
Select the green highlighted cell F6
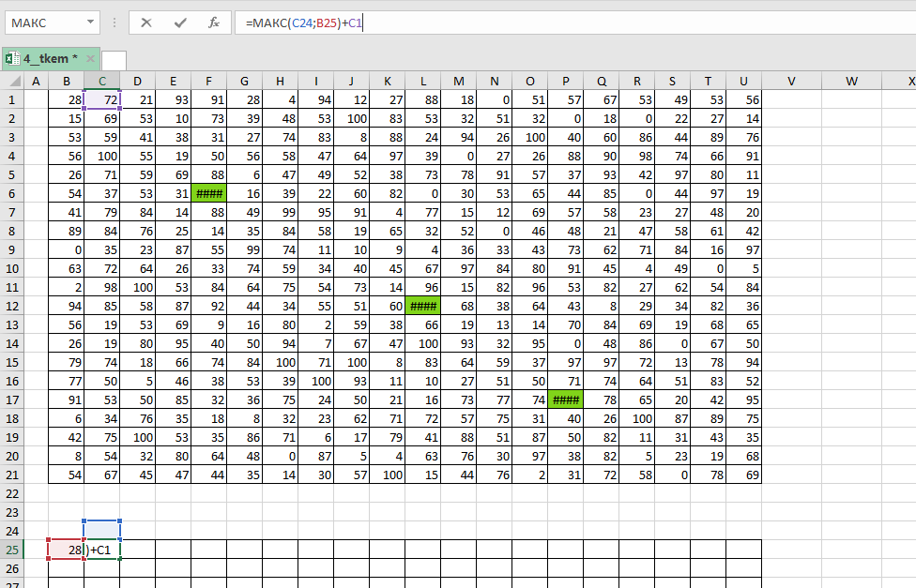click(208, 193)
